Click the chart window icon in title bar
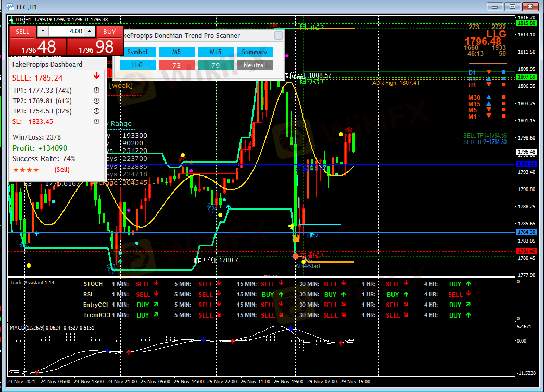The width and height of the screenshot is (544, 392). 9,6
